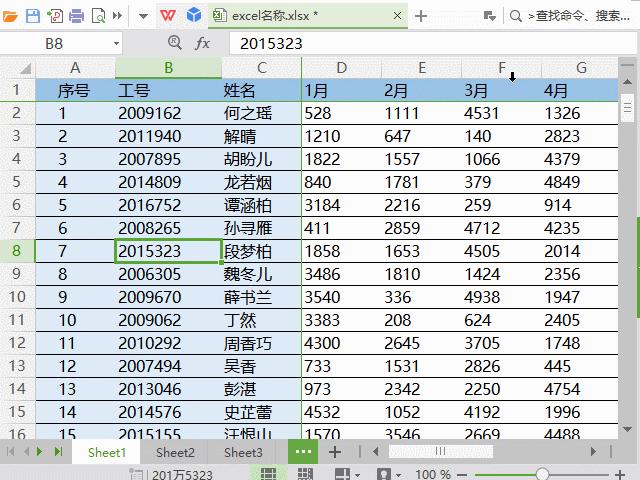Select the name cell 胡盼儿

pos(262,159)
